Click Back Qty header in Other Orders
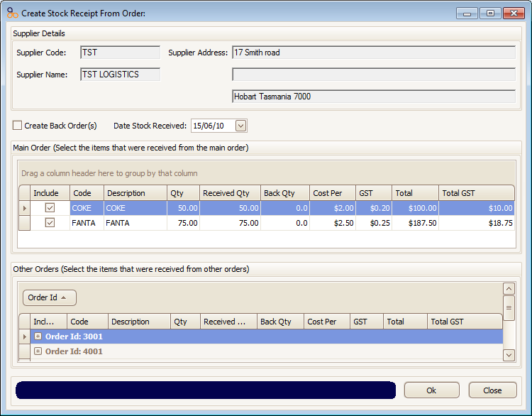The width and height of the screenshot is (532, 416). [280, 322]
